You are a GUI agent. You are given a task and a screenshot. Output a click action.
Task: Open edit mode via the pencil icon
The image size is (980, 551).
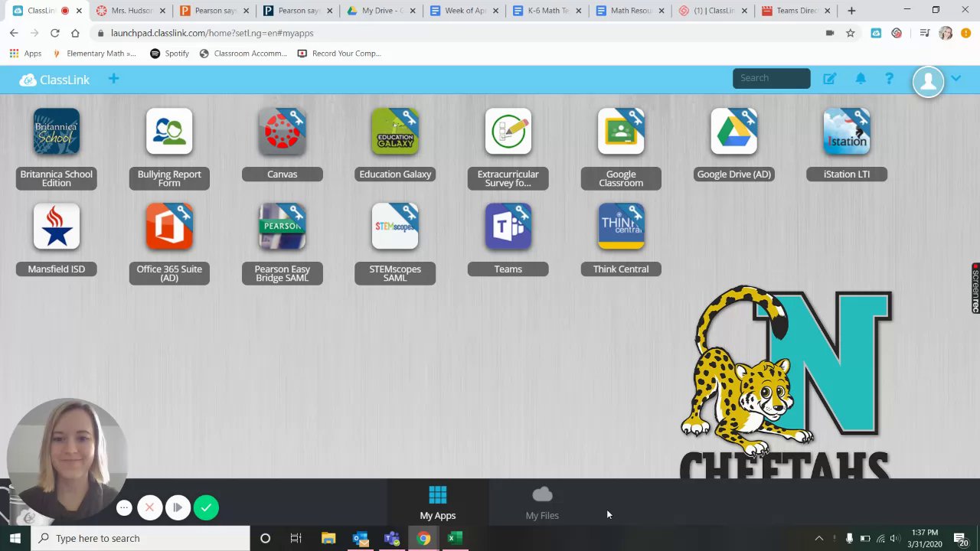point(829,79)
